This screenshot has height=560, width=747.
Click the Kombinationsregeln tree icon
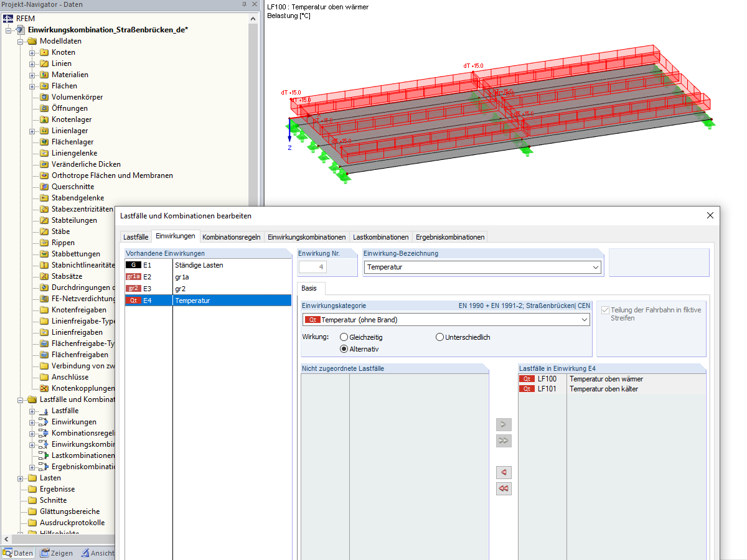pyautogui.click(x=44, y=433)
